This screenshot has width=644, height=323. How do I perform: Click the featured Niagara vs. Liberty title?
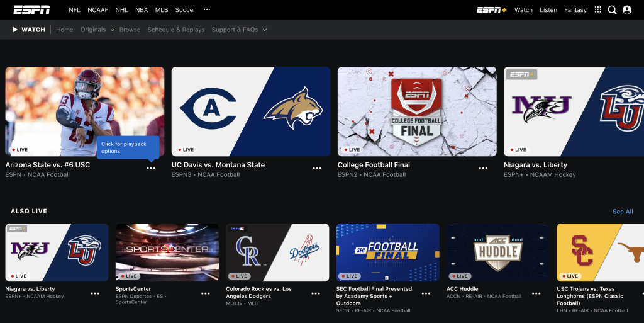(x=535, y=165)
